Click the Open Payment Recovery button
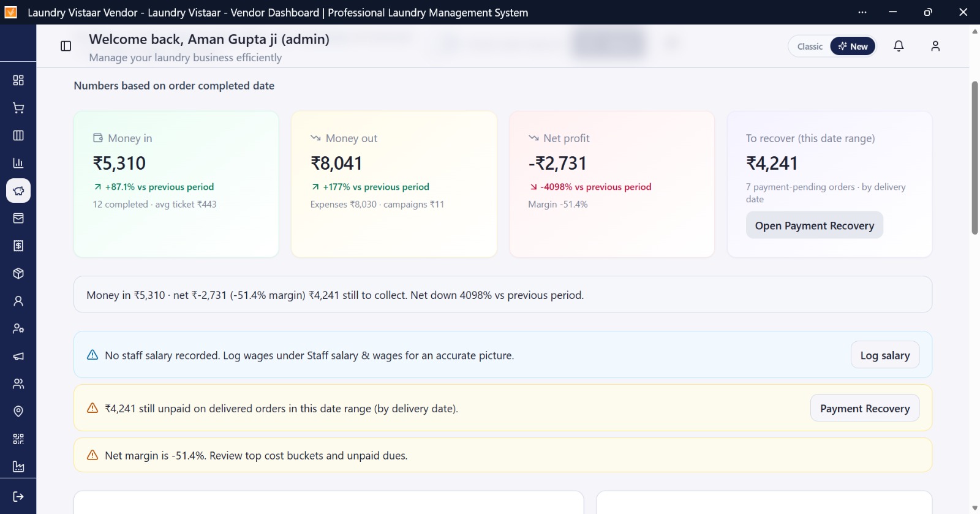The height and width of the screenshot is (514, 980). (x=814, y=225)
